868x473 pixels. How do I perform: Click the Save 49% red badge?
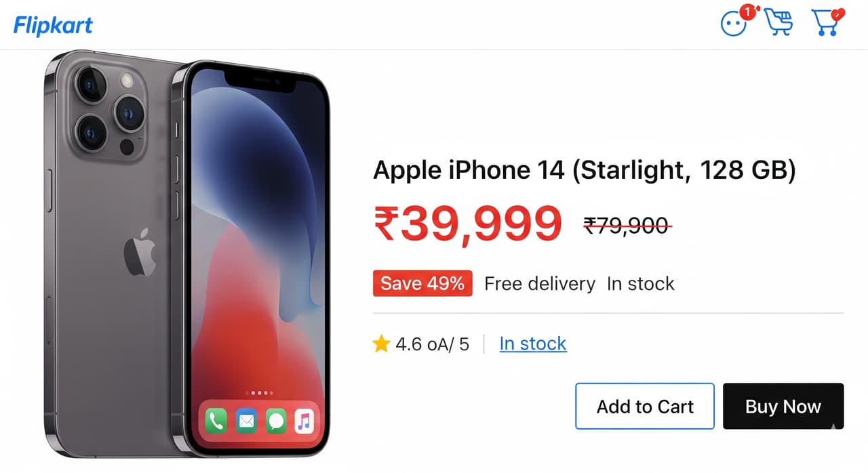coord(422,283)
